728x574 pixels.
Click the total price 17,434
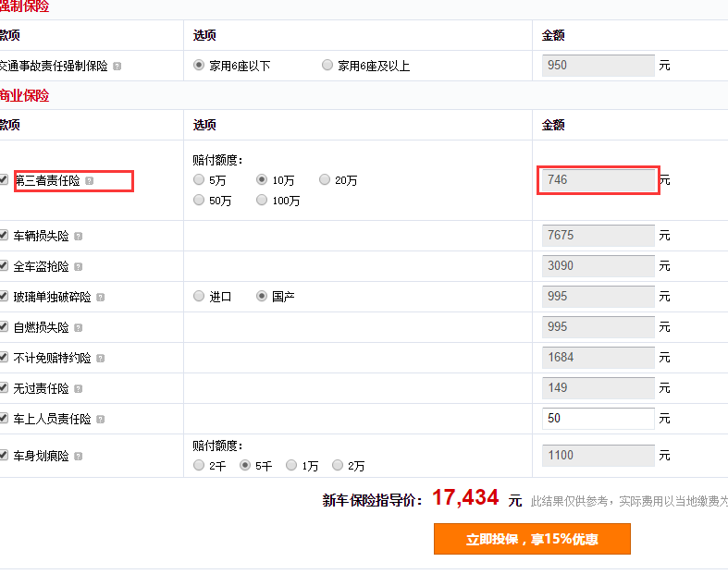[465, 498]
